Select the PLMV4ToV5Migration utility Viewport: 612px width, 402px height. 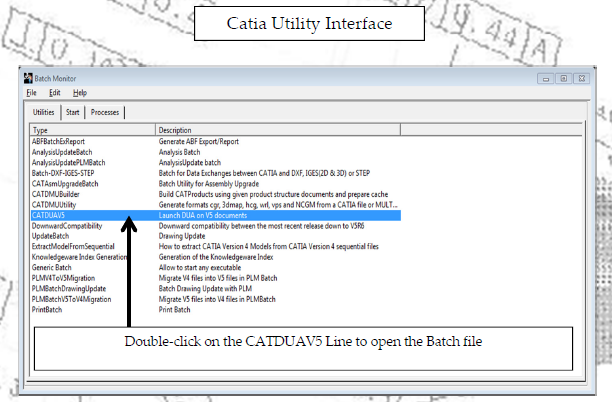[215, 278]
